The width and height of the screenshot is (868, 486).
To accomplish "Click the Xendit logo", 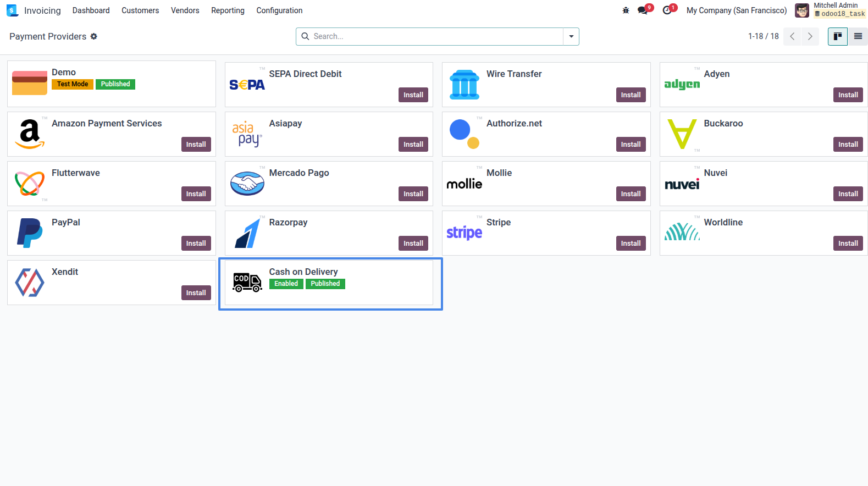I will (30, 283).
